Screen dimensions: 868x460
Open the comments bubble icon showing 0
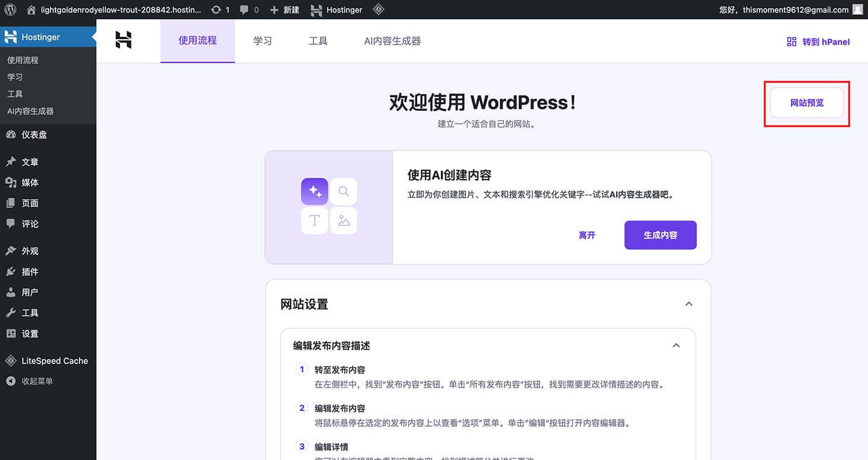point(244,10)
